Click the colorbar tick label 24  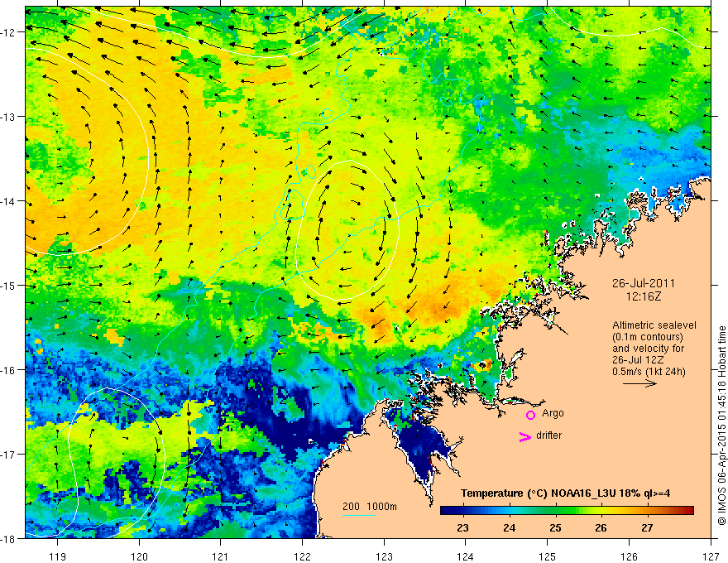510,528
